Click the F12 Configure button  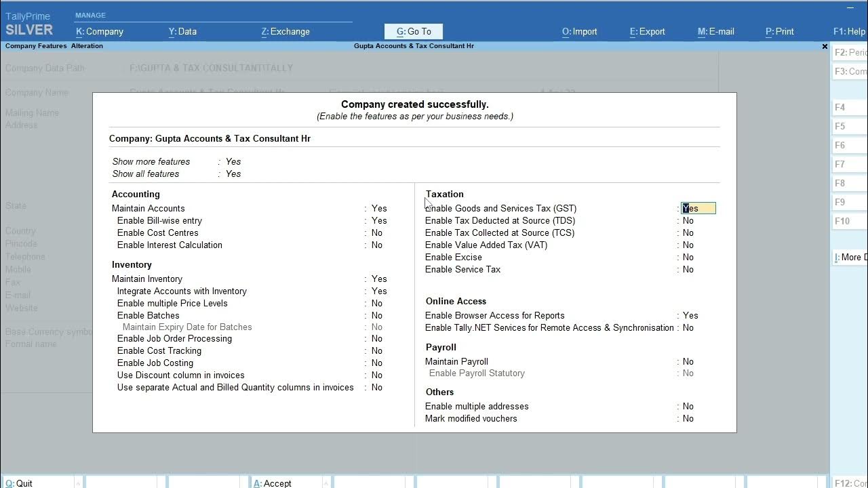850,483
